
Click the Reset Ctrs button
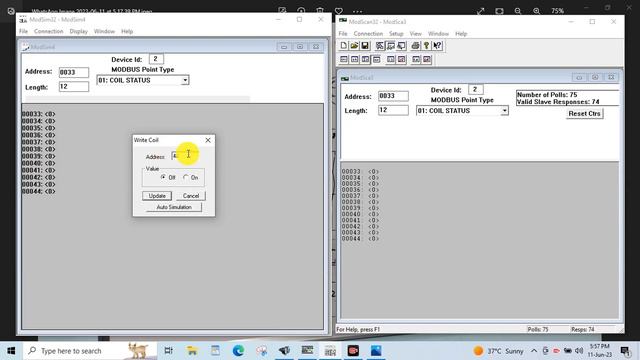(x=584, y=113)
